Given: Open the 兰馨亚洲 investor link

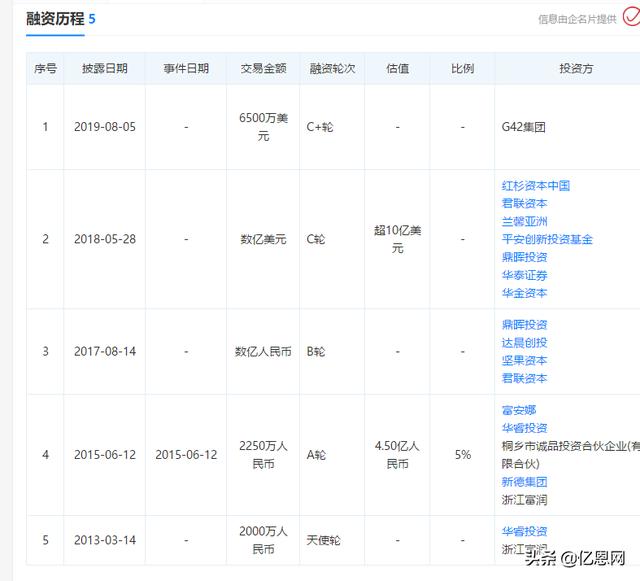Looking at the screenshot, I should 524,221.
